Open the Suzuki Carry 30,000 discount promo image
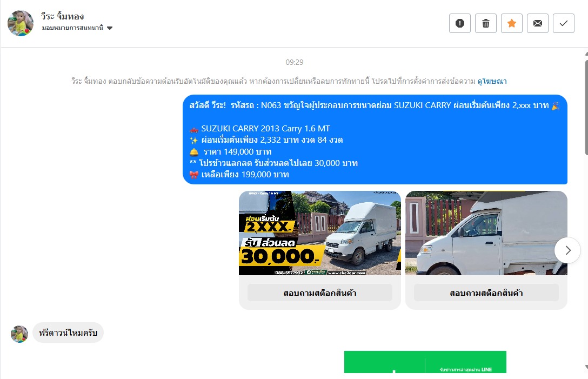 point(319,233)
